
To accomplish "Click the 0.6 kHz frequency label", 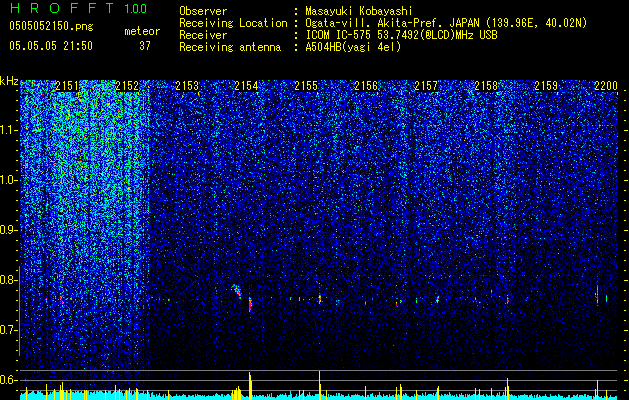I will pos(7,380).
